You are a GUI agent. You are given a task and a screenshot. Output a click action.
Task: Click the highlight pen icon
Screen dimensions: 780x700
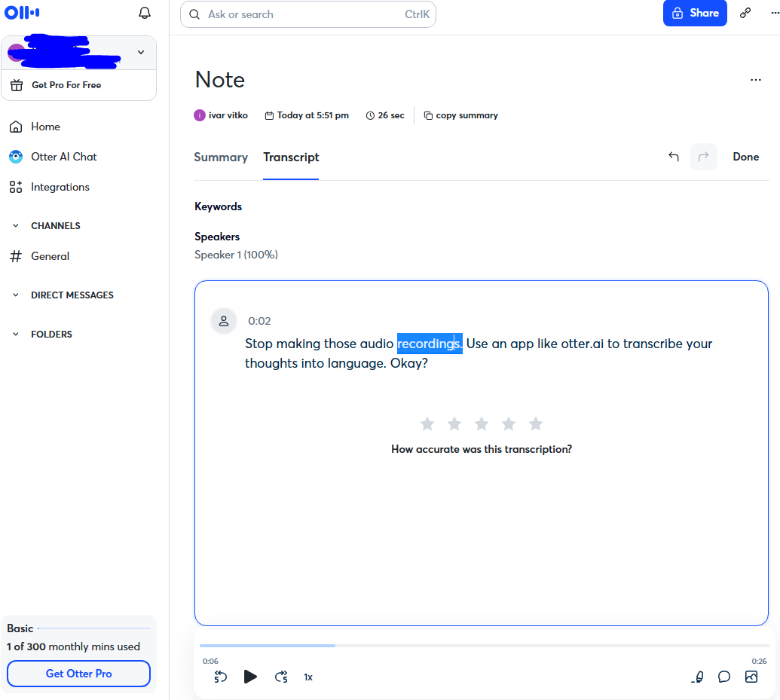click(x=697, y=677)
